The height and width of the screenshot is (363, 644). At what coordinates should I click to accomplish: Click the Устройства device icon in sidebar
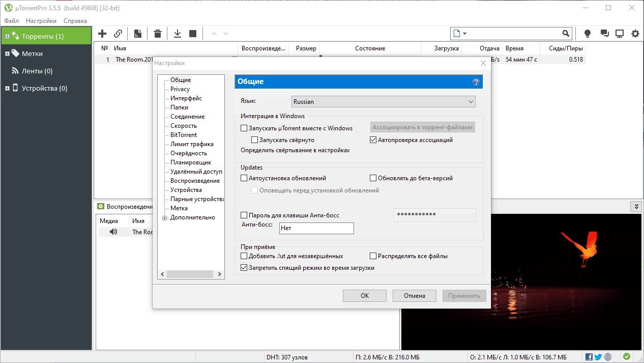(15, 88)
